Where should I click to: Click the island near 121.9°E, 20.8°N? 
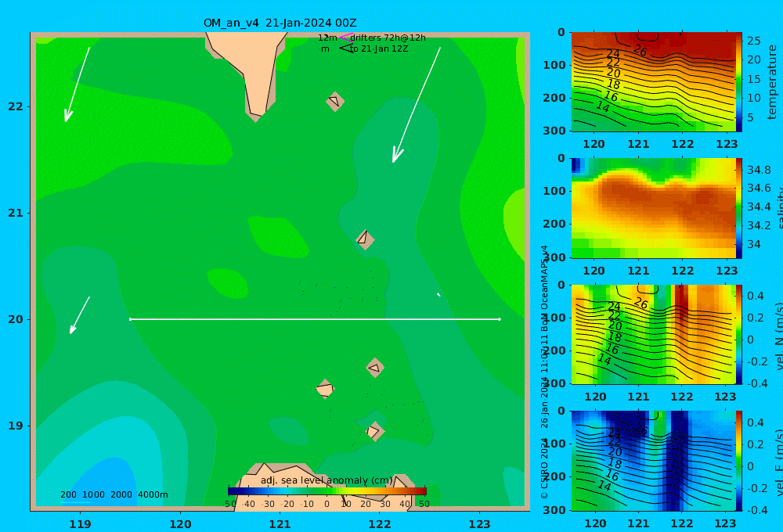[x=365, y=239]
